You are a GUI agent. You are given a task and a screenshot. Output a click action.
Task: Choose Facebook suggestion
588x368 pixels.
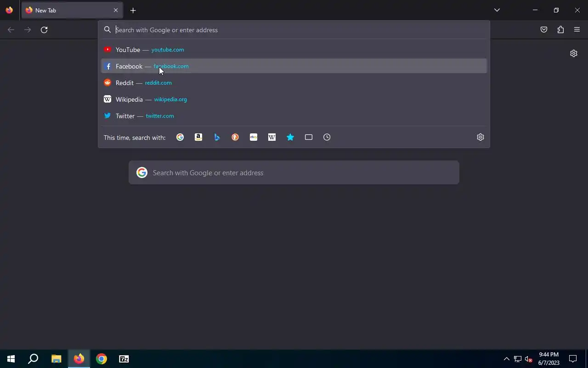click(294, 66)
